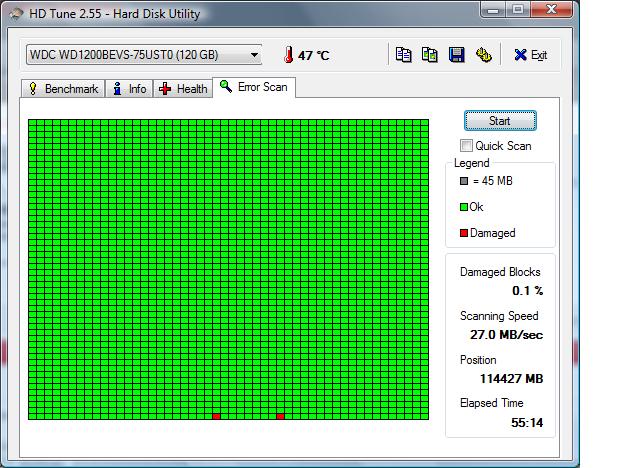
Task: Select the Error Scan tab
Action: [x=254, y=87]
